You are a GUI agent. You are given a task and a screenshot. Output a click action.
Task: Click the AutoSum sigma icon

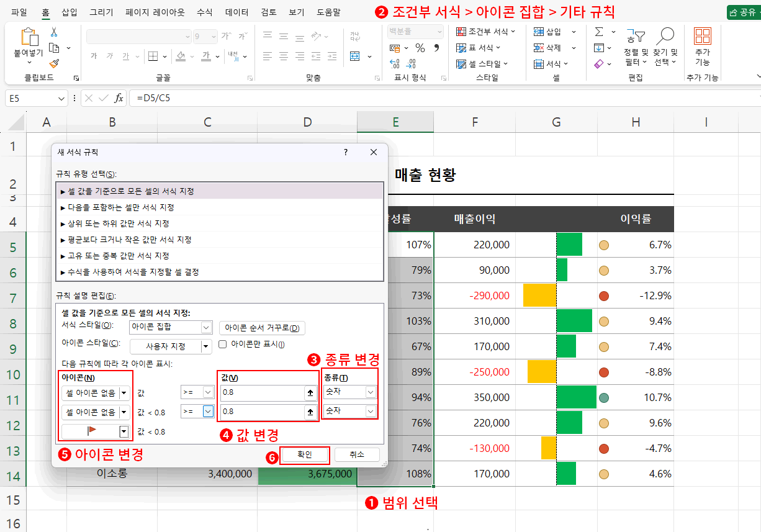(599, 32)
